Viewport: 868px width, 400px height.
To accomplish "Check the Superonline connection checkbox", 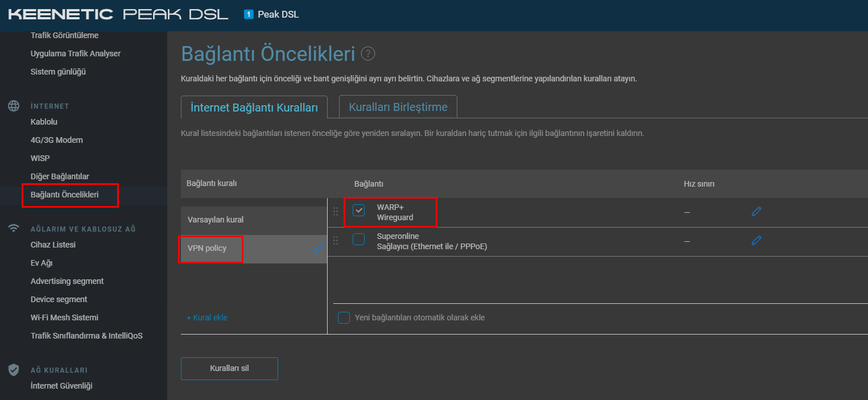I will tap(358, 240).
